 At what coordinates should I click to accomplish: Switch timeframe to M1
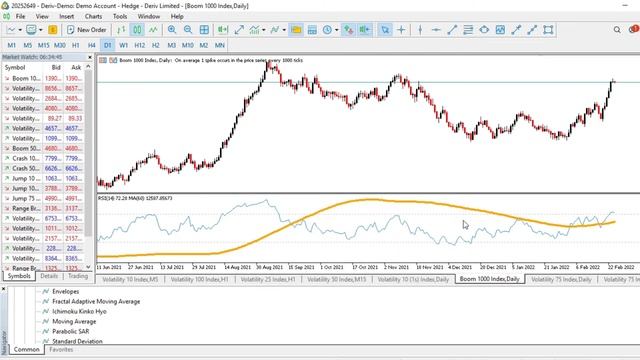pyautogui.click(x=11, y=45)
